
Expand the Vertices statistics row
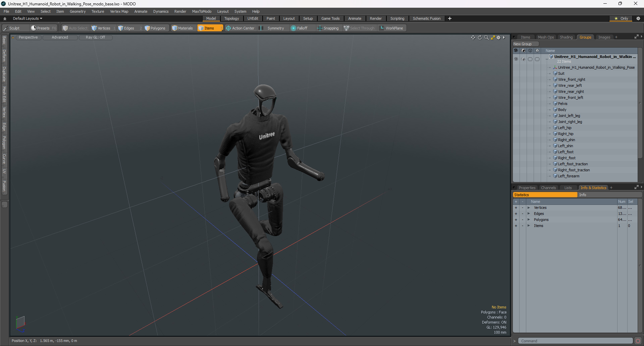coord(529,208)
